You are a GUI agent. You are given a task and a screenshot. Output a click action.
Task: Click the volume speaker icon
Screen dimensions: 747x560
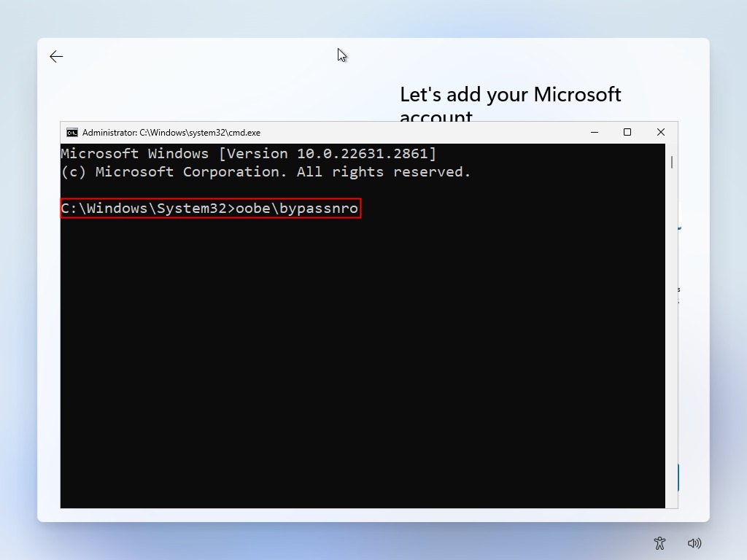tap(694, 543)
